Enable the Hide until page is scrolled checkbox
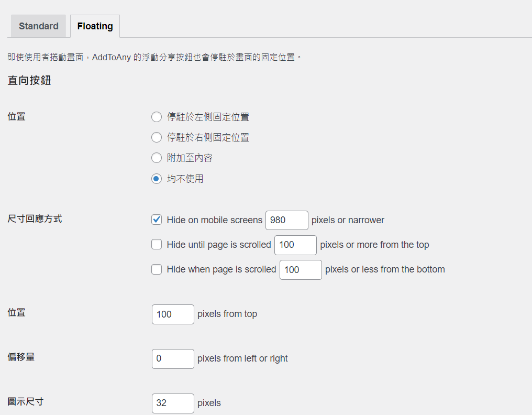The image size is (532, 415). coord(157,244)
